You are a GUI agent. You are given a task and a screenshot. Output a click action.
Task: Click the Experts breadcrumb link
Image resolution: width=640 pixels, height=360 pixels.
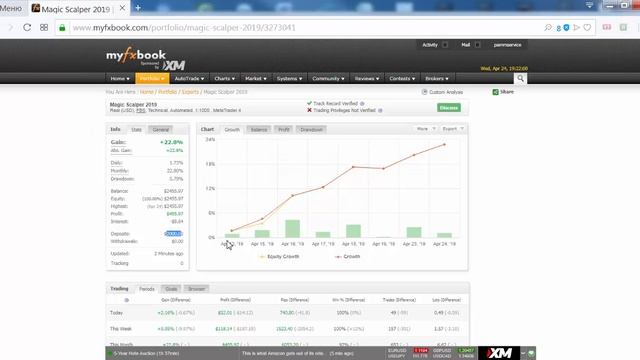[190, 92]
